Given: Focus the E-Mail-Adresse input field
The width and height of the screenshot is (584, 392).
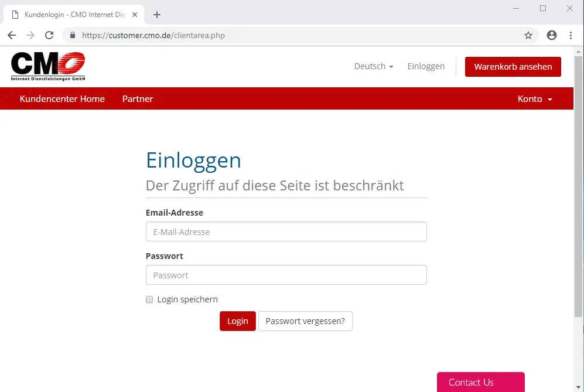Looking at the screenshot, I should (286, 231).
